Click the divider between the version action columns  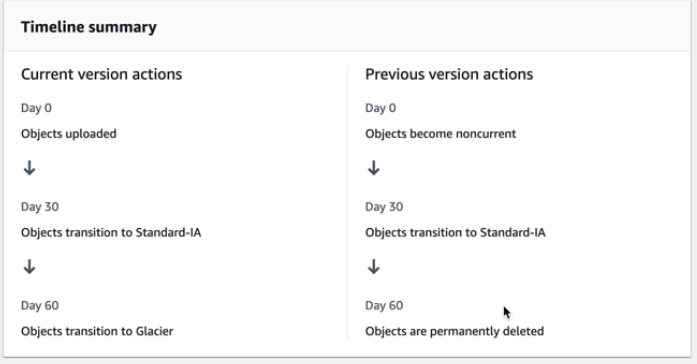point(348,202)
